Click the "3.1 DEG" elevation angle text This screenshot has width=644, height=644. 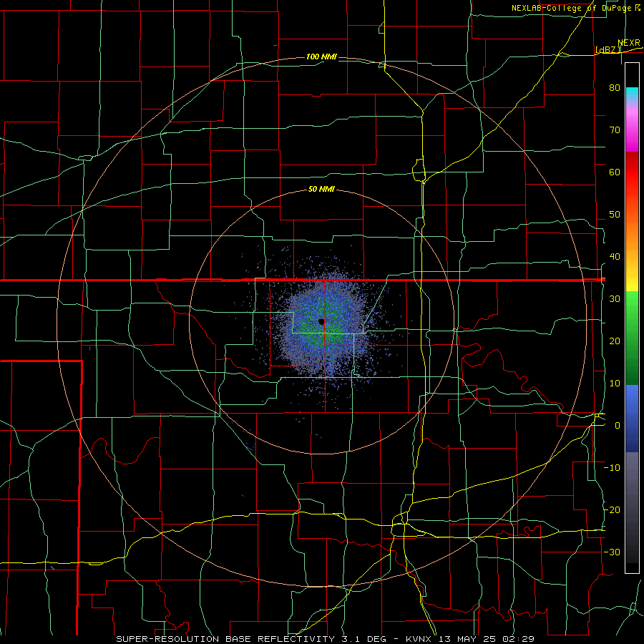pyautogui.click(x=364, y=639)
